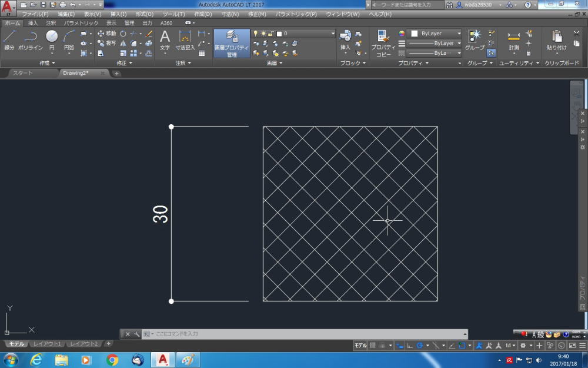The height and width of the screenshot is (368, 588).
Task: Click the 貼り付け (Paste) icon
Action: click(x=557, y=40)
